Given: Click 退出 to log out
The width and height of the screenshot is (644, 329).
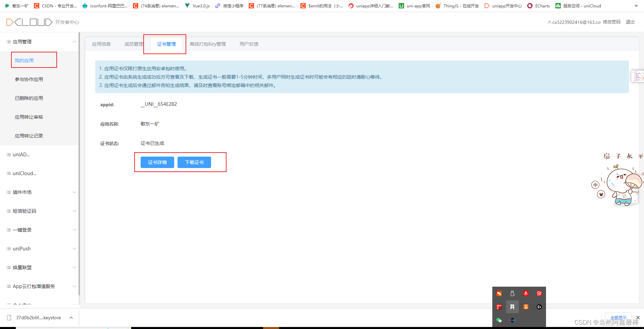Looking at the screenshot, I should (630, 22).
